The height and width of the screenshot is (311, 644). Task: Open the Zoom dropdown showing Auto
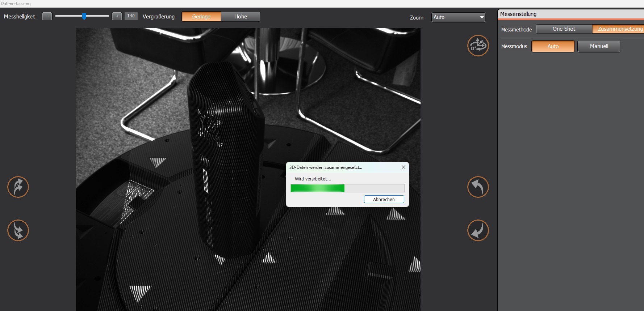(x=459, y=17)
